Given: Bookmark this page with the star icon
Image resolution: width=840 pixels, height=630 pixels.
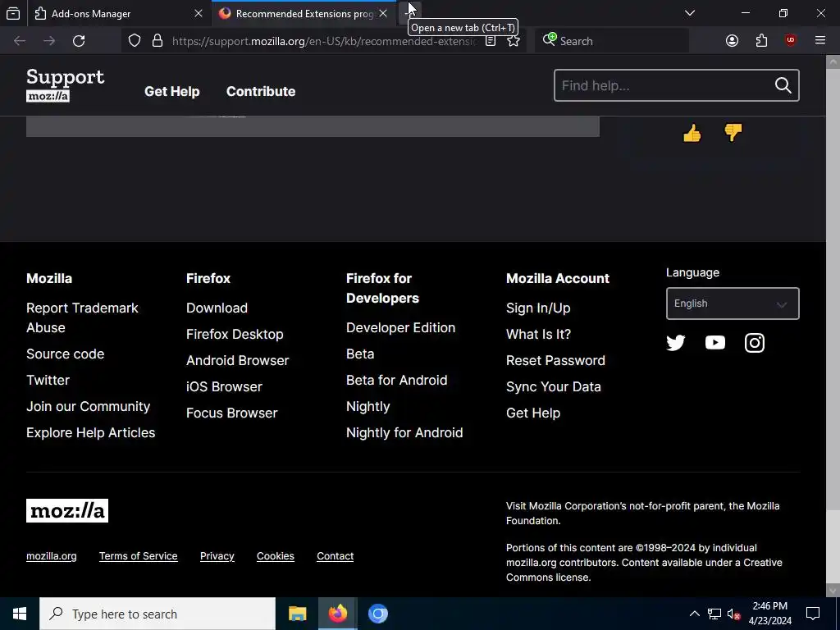Looking at the screenshot, I should coord(514,41).
